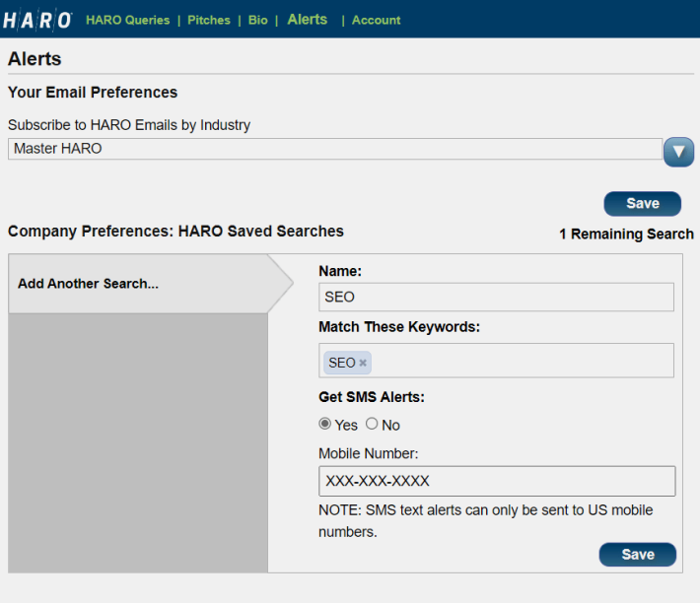
Task: Select No for SMS alerts
Action: (372, 424)
